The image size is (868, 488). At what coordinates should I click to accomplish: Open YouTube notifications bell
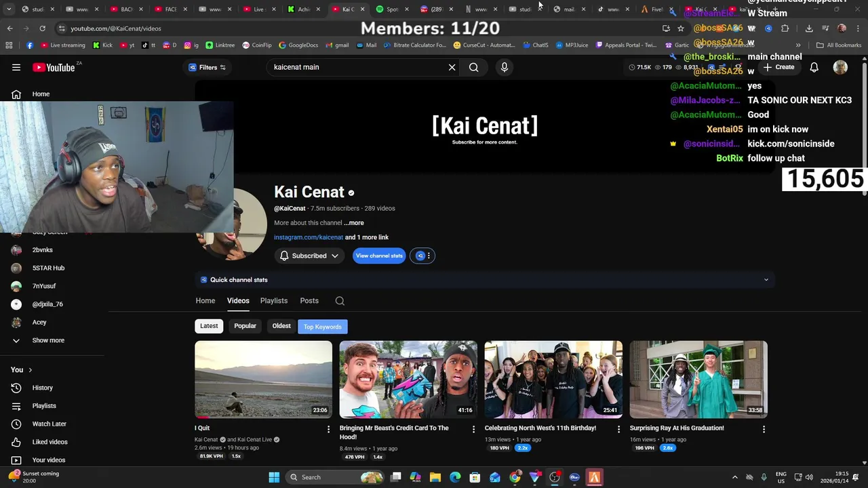(814, 67)
